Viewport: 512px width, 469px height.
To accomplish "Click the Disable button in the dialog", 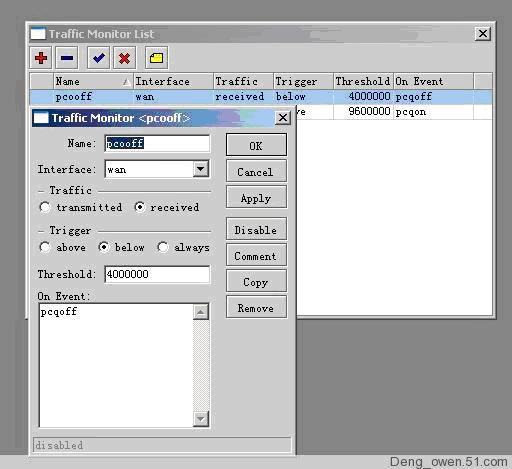I will 256,229.
